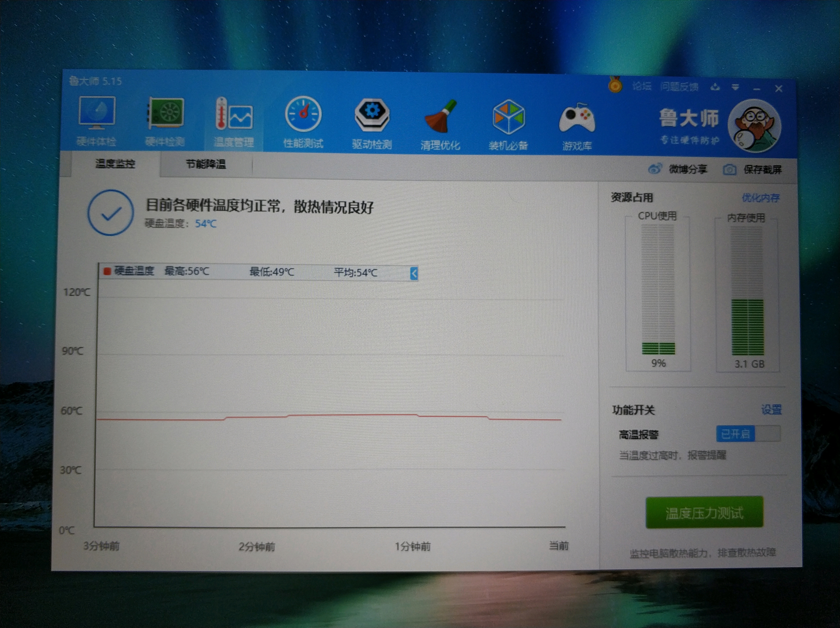
Task: Share via 微博分享 Weibo icon
Action: [655, 168]
